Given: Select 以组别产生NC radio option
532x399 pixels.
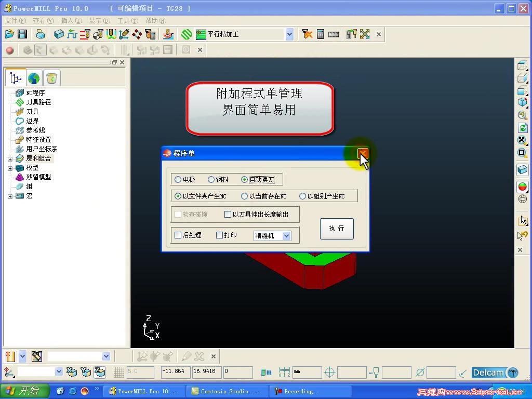Looking at the screenshot, I should [x=303, y=196].
